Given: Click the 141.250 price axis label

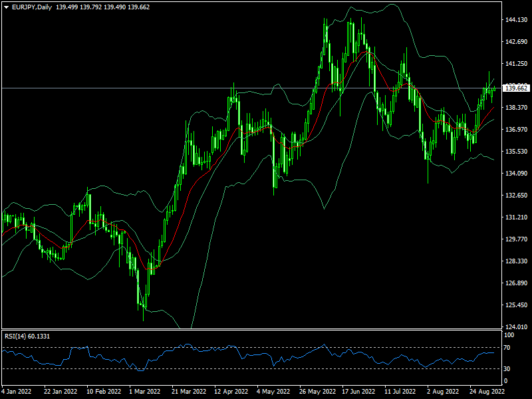Looking at the screenshot, I should 517,63.
